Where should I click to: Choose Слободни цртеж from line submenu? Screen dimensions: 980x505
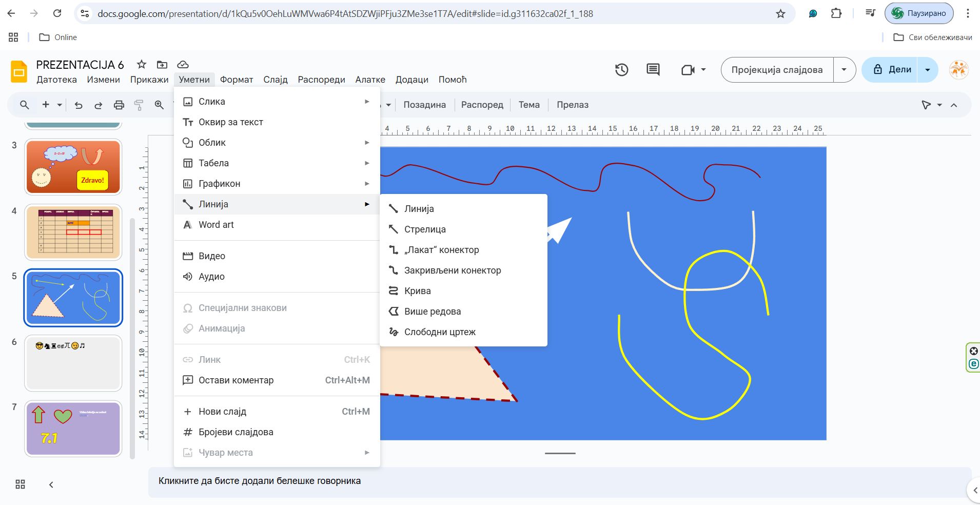[440, 332]
